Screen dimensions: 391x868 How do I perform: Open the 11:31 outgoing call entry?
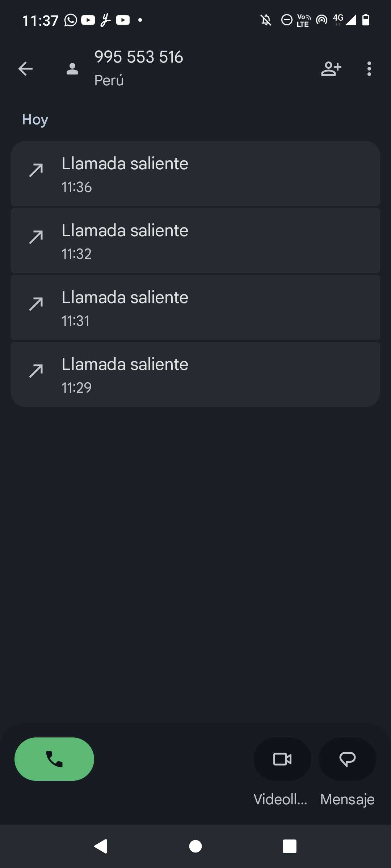195,308
